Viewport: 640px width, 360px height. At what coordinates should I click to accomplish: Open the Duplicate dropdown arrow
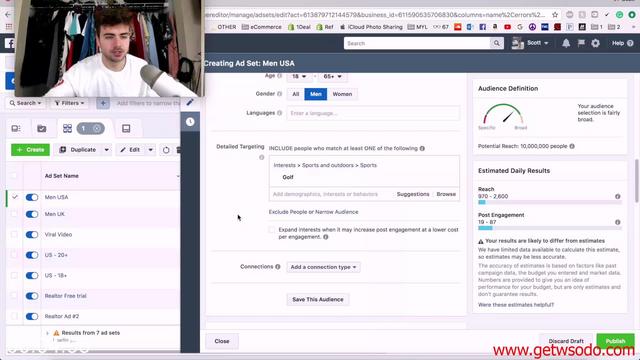107,150
